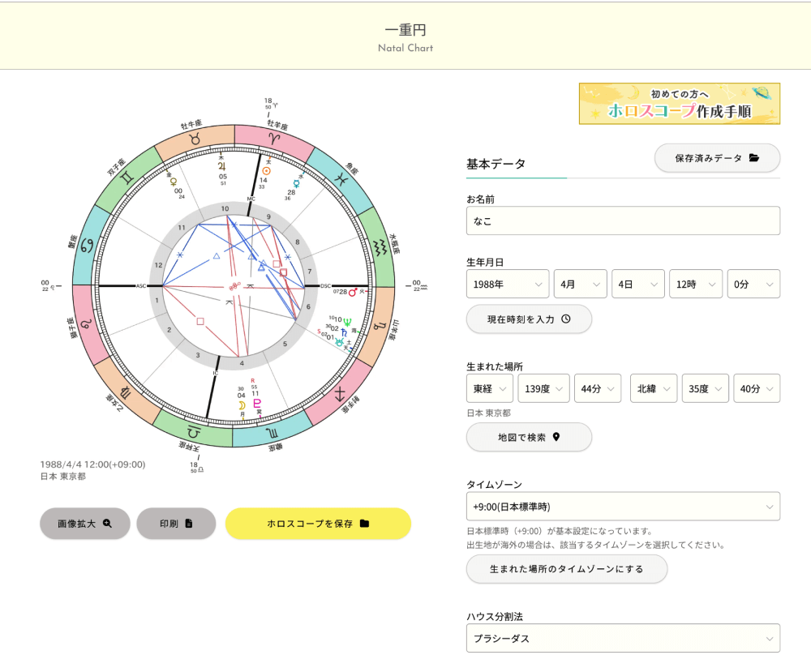Image resolution: width=811 pixels, height=672 pixels.
Task: Open the minute dropdown showing 0分
Action: coord(754,284)
